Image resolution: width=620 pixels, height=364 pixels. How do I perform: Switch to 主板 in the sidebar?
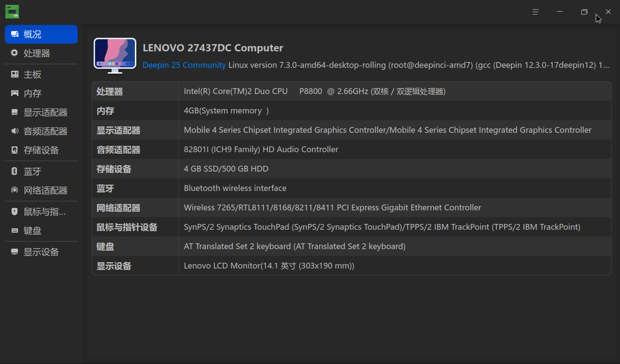coord(41,75)
